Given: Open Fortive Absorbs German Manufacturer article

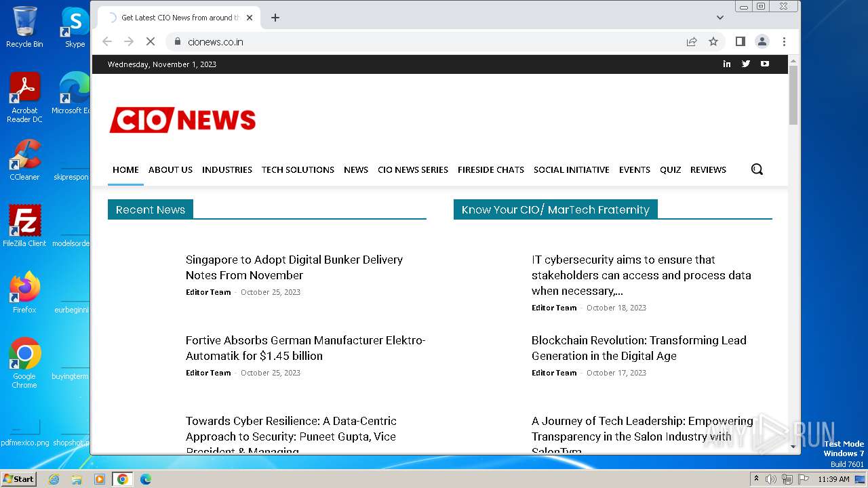Looking at the screenshot, I should (x=305, y=348).
